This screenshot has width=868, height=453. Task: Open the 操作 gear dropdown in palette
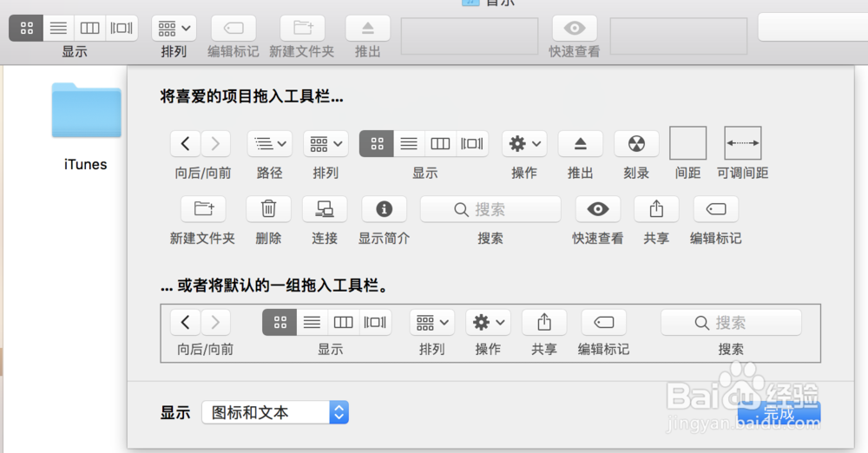pyautogui.click(x=524, y=144)
